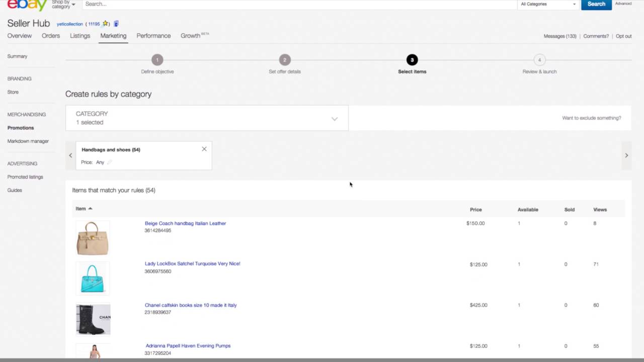This screenshot has width=644, height=362.
Task: Sort by the Available column
Action: [x=528, y=210]
